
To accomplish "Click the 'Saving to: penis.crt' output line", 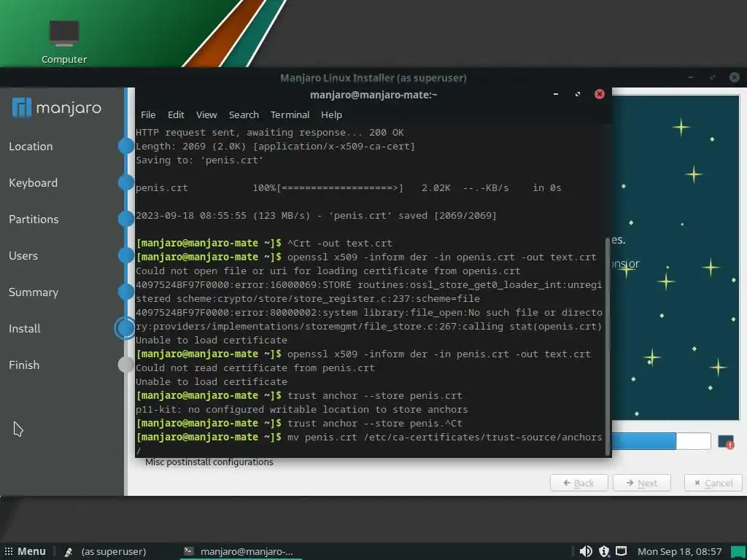I will pos(200,160).
